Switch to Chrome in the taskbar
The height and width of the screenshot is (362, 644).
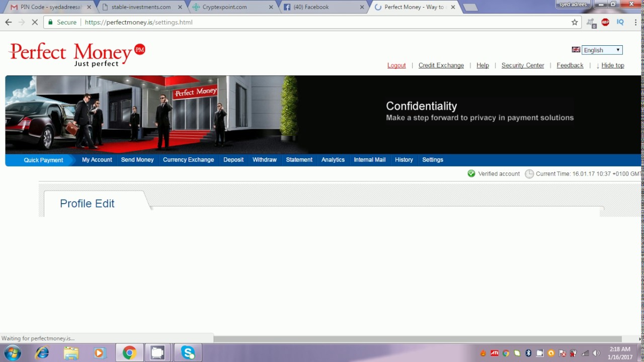(x=129, y=353)
